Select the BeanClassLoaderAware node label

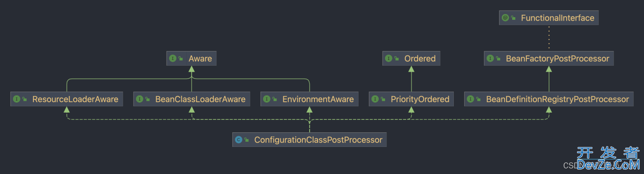click(x=200, y=99)
